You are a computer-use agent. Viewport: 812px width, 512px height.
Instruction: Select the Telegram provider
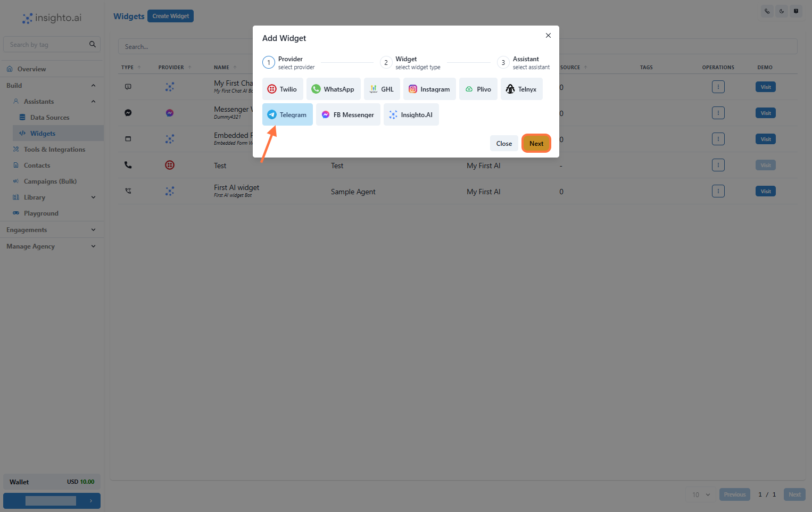pos(287,114)
